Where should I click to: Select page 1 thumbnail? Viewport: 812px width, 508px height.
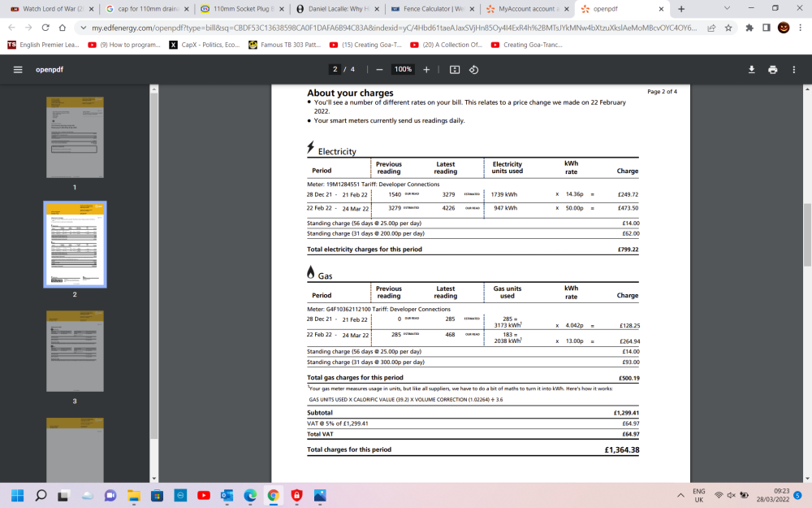(x=75, y=137)
